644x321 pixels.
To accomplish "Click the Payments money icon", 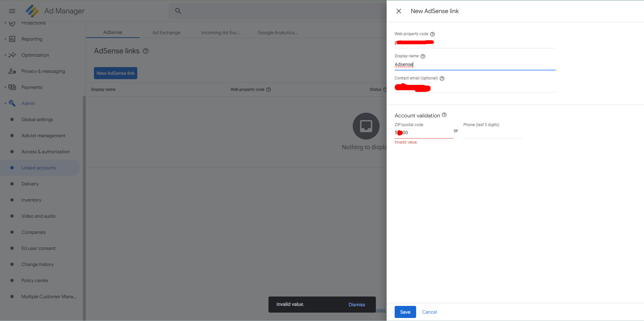I will tap(12, 87).
